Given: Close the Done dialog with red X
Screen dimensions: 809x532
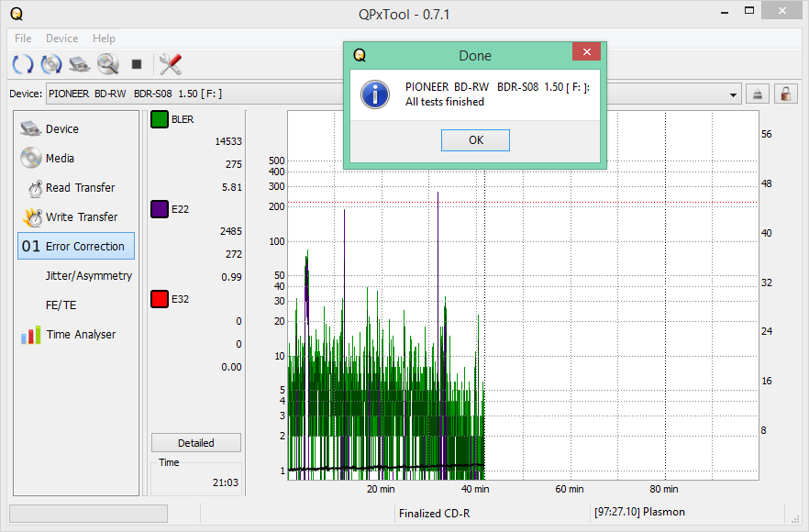Looking at the screenshot, I should pos(586,51).
